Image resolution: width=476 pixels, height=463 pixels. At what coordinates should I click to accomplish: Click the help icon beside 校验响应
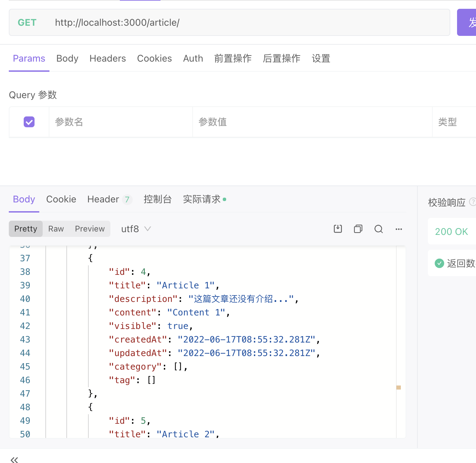pyautogui.click(x=472, y=202)
